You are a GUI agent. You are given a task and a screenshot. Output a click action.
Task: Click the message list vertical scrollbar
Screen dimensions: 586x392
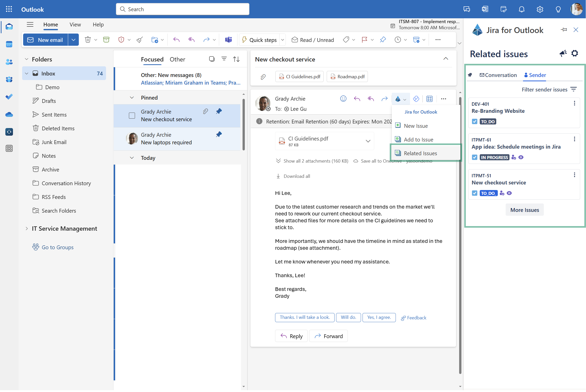[x=244, y=124]
